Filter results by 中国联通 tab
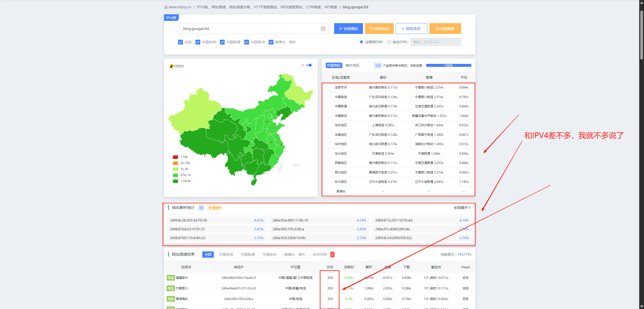 (248, 254)
